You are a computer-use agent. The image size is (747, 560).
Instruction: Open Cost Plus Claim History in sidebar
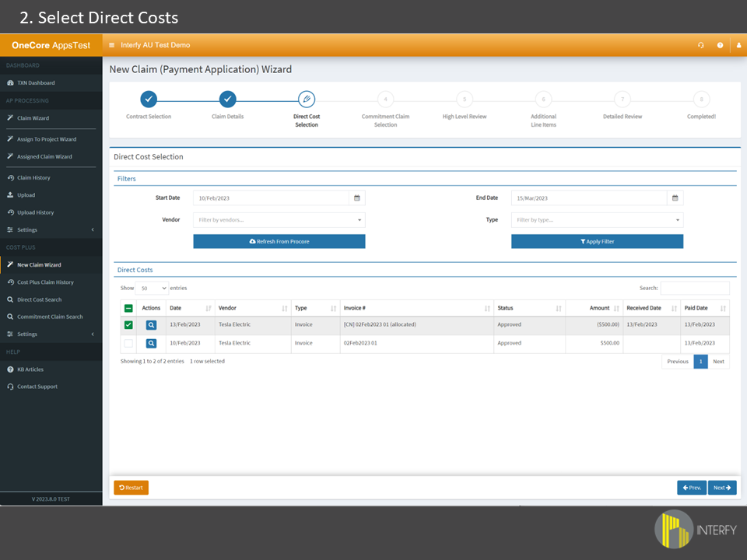pyautogui.click(x=45, y=282)
